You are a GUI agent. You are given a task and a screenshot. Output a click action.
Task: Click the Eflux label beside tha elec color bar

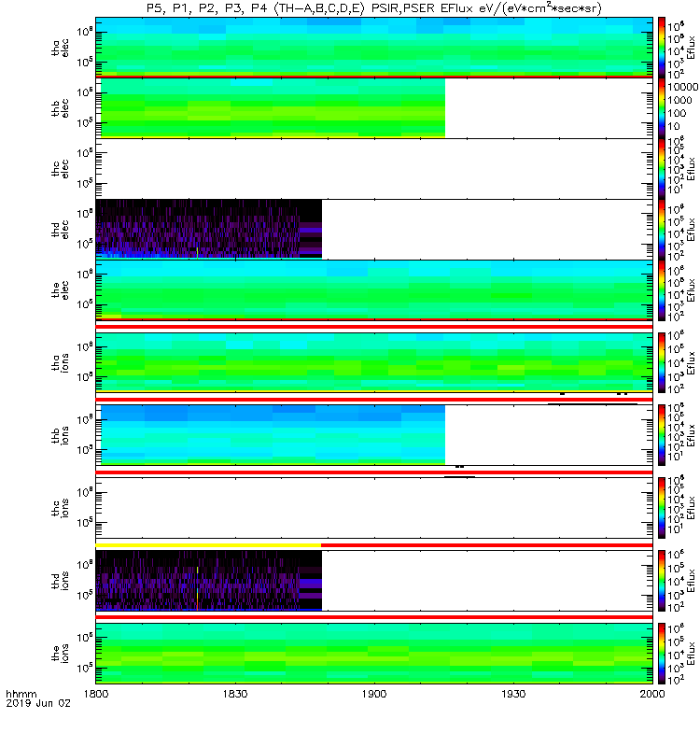click(x=691, y=48)
